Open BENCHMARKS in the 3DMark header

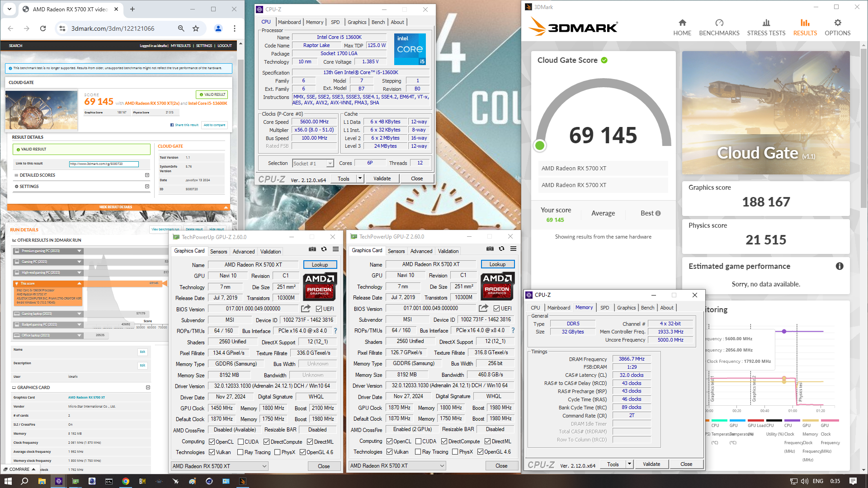tap(719, 27)
